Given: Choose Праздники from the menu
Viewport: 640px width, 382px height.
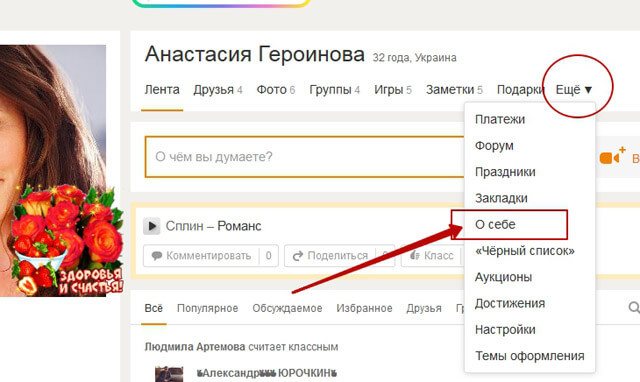Looking at the screenshot, I should click(x=505, y=172).
